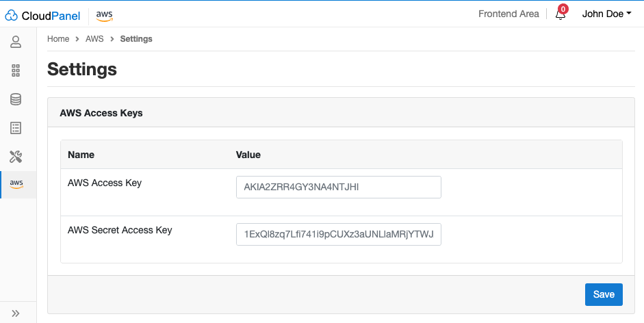Select the AWS sidebar icon
This screenshot has height=323, width=644.
16,185
